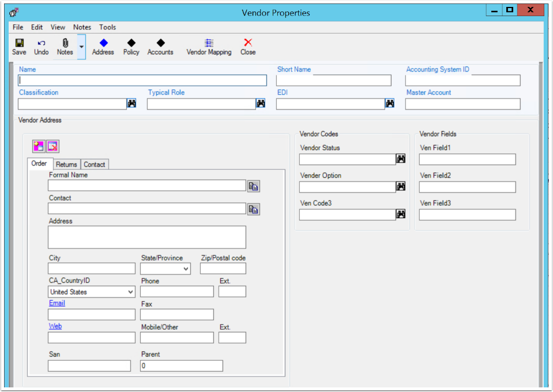Click into the Phone field
Screen dimensions: 553x392
[177, 292]
